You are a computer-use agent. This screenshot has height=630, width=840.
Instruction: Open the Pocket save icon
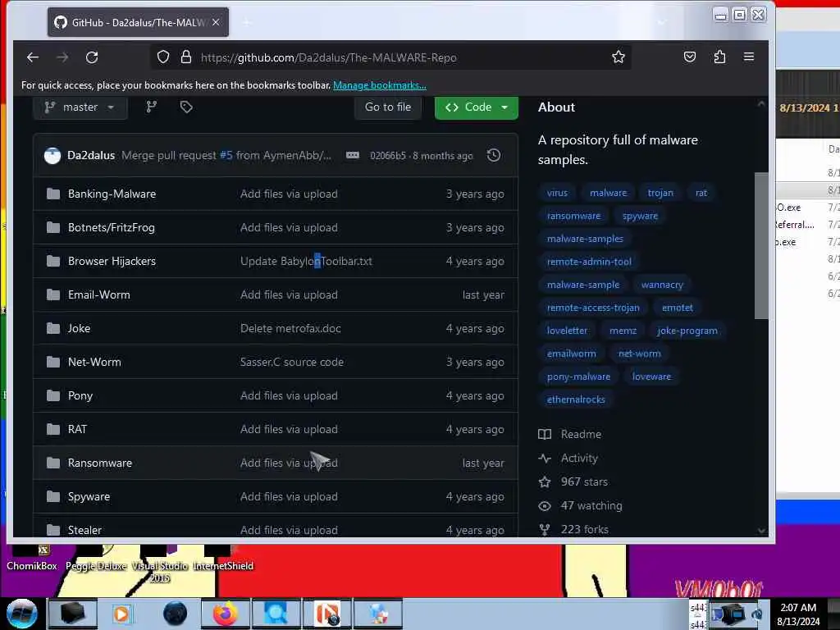689,57
